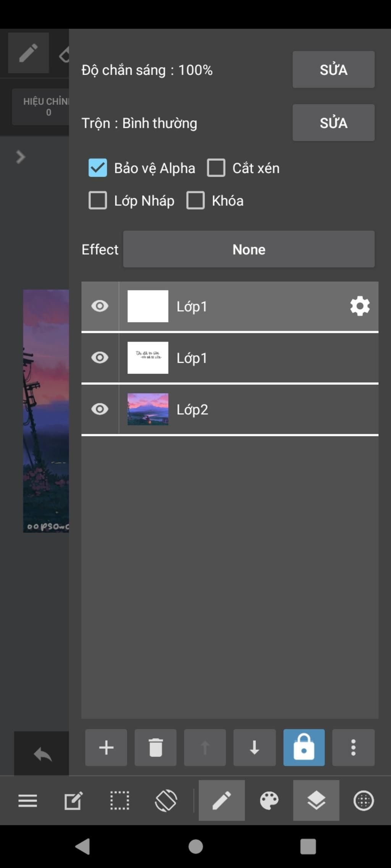This screenshot has width=391, height=868.
Task: Select the dashed selection tool icon
Action: 120,800
